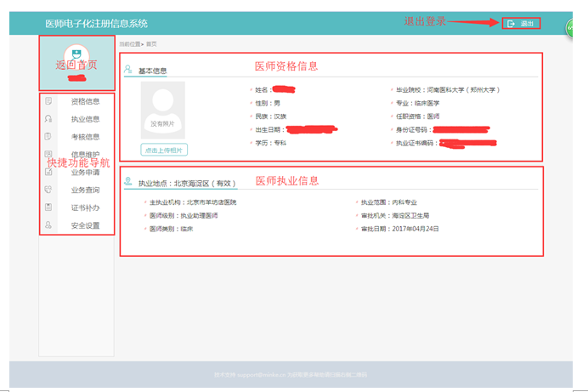
Task: Click the 资格信息 sidebar icon
Action: (49, 101)
